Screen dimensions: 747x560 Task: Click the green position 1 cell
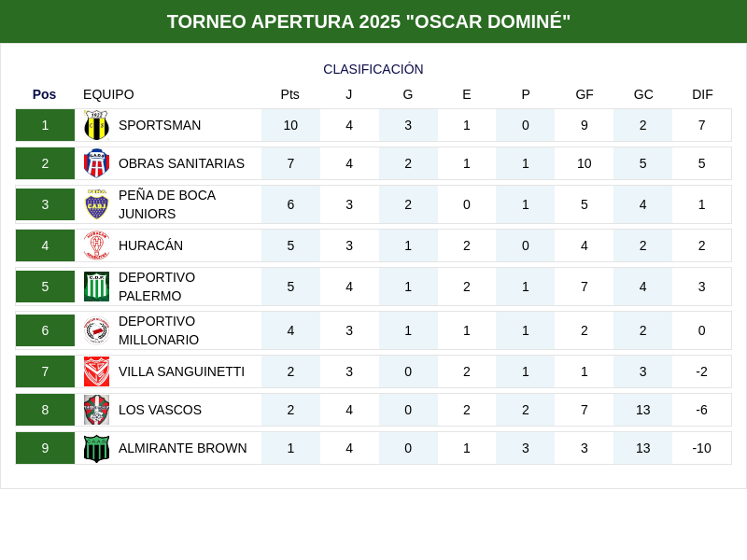coord(45,125)
